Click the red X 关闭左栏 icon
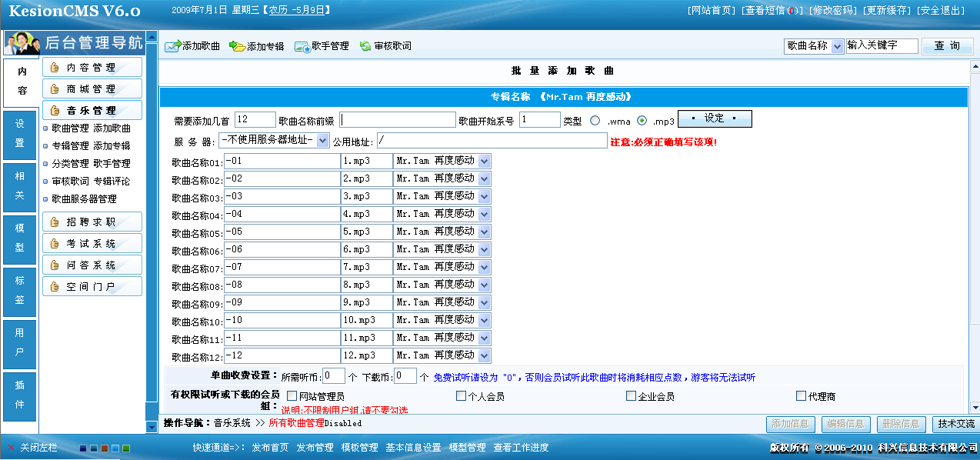980x460 pixels. click(11, 448)
